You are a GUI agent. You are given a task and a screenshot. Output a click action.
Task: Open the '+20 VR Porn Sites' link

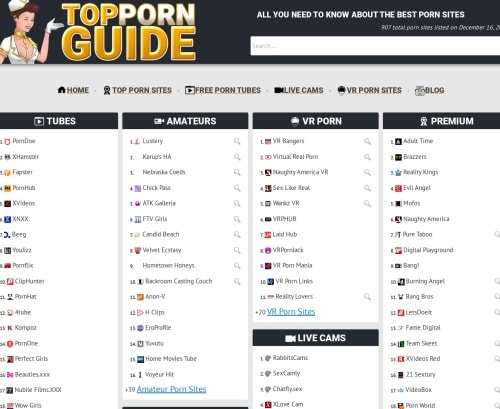291,312
